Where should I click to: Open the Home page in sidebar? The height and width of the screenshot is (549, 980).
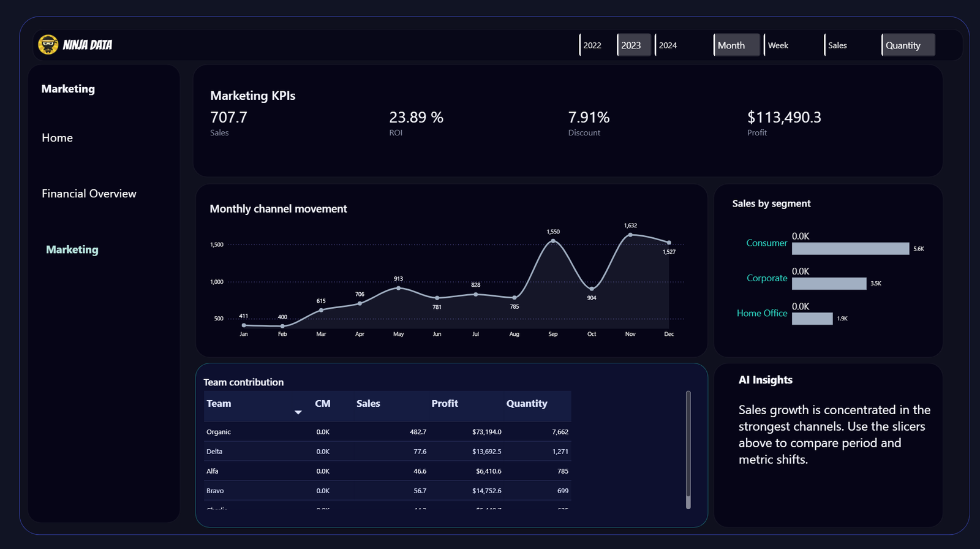57,138
